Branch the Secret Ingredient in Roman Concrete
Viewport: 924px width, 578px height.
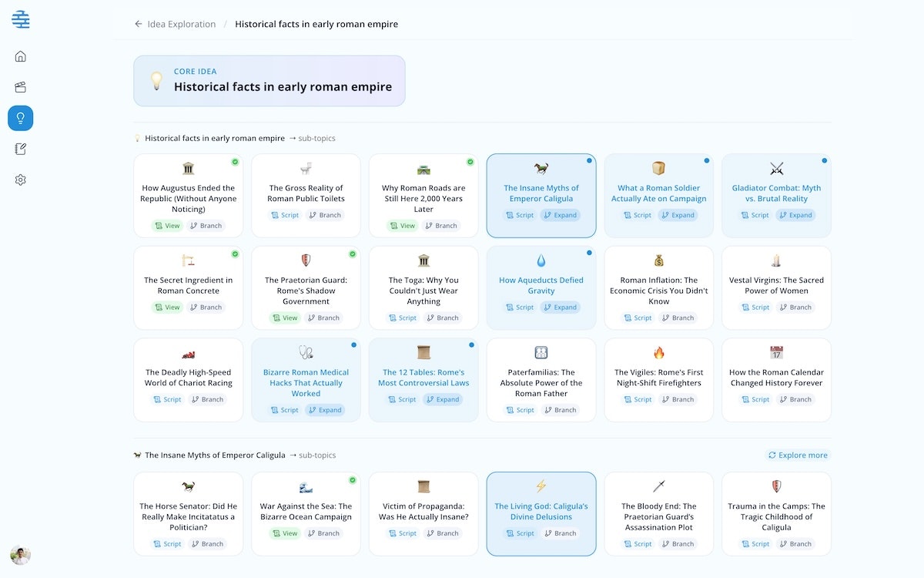click(206, 307)
